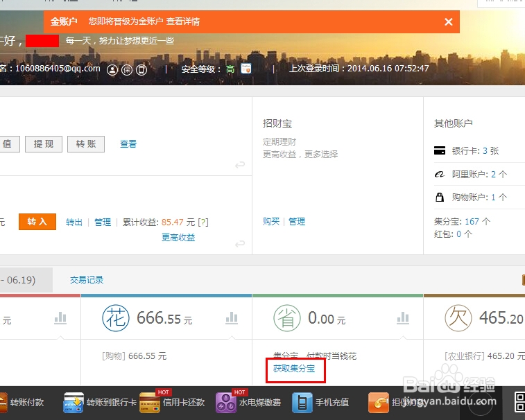Screen dimensions: 525x420
Task: Click the 欠 debt circle icon
Action: pos(458,318)
